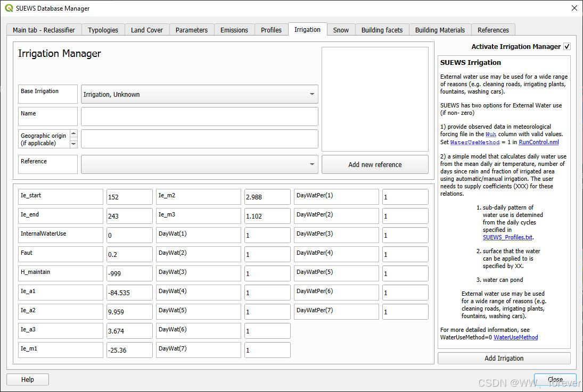Open the Emissions tab

[x=234, y=30]
